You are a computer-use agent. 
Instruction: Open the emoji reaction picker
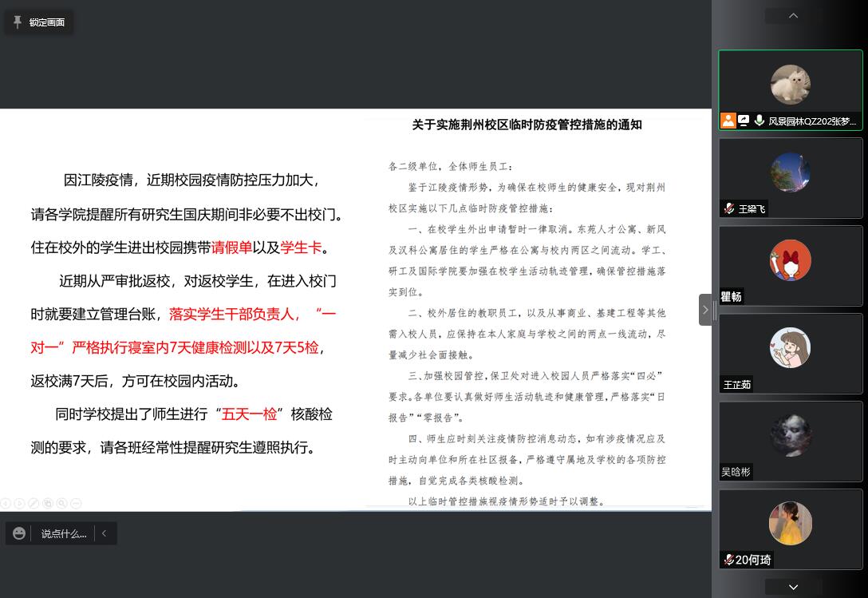point(20,533)
